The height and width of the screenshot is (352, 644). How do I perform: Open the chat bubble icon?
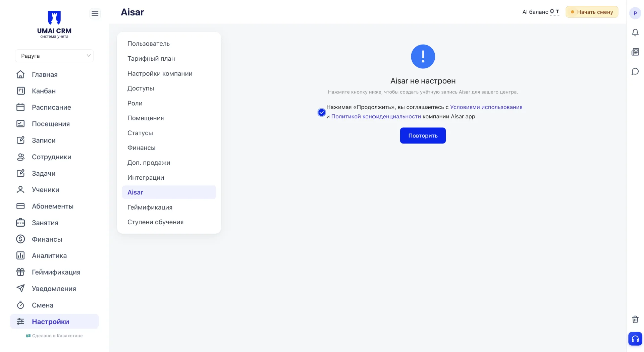(x=635, y=71)
